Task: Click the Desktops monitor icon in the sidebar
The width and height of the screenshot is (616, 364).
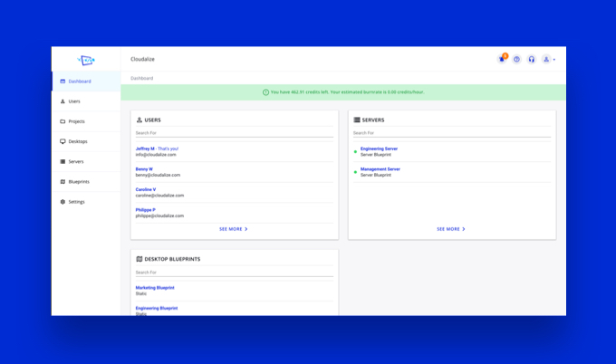Action: 63,141
